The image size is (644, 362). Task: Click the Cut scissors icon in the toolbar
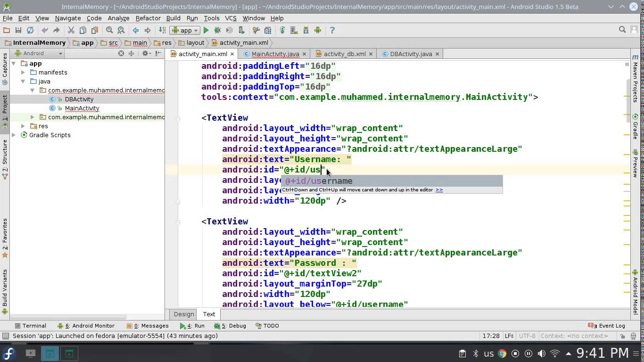tap(72, 30)
